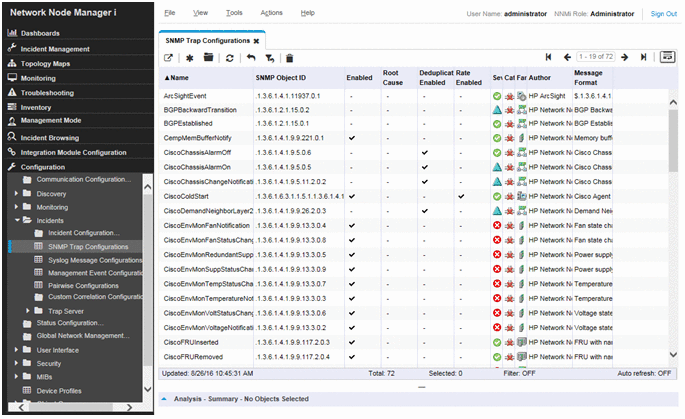685x419 pixels.
Task: Click the Sign Out link
Action: [663, 14]
